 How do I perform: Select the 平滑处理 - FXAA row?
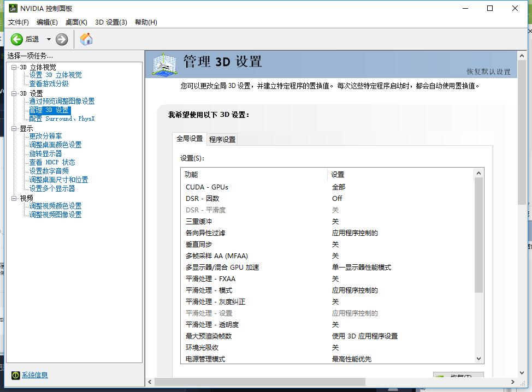click(327, 279)
